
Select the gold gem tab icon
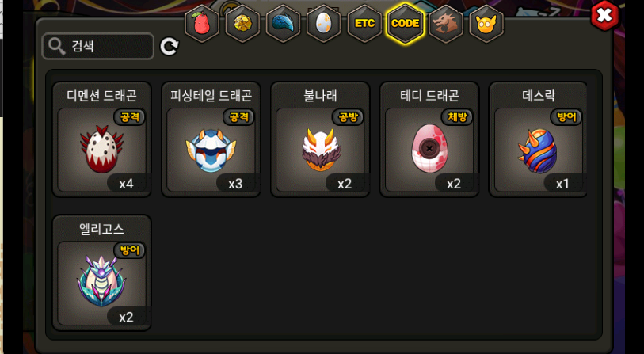(x=242, y=24)
